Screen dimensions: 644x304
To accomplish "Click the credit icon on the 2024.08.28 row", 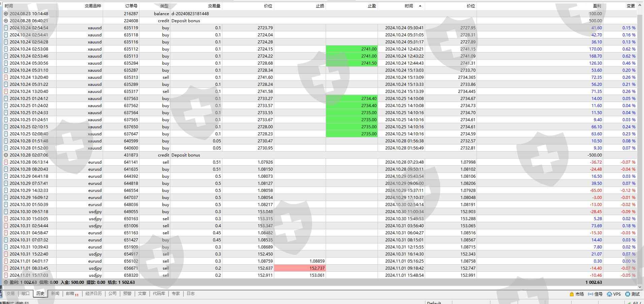I will click(6, 21).
